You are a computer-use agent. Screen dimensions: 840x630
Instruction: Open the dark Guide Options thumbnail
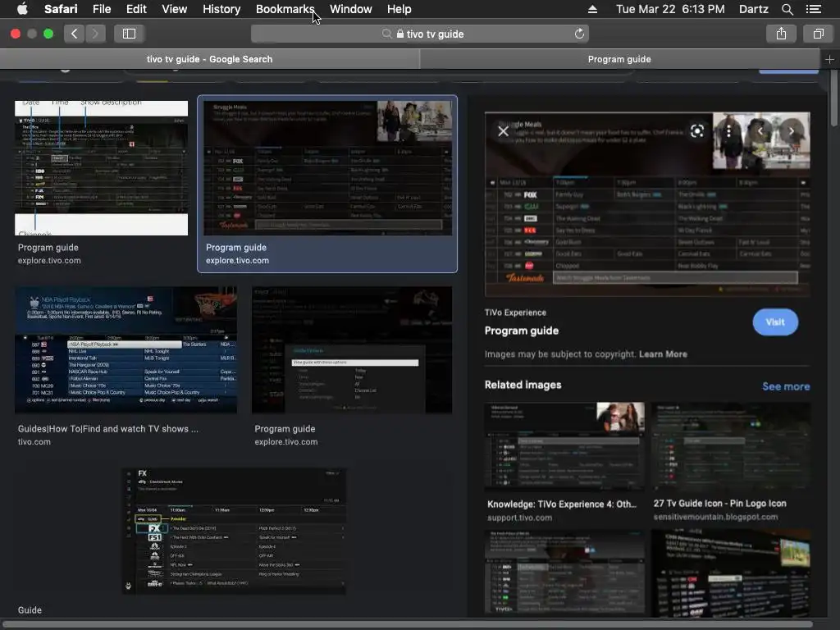(x=352, y=349)
